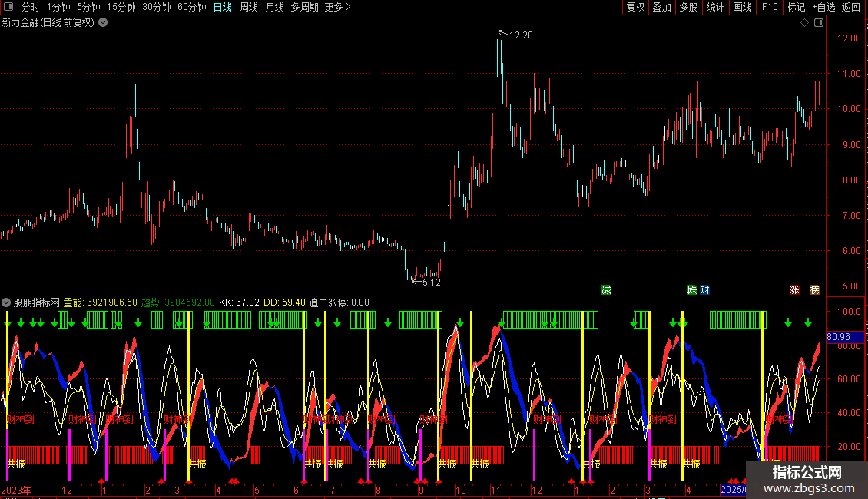Image resolution: width=868 pixels, height=499 pixels.
Task: Open the 多周期 multi-period view
Action: point(304,7)
